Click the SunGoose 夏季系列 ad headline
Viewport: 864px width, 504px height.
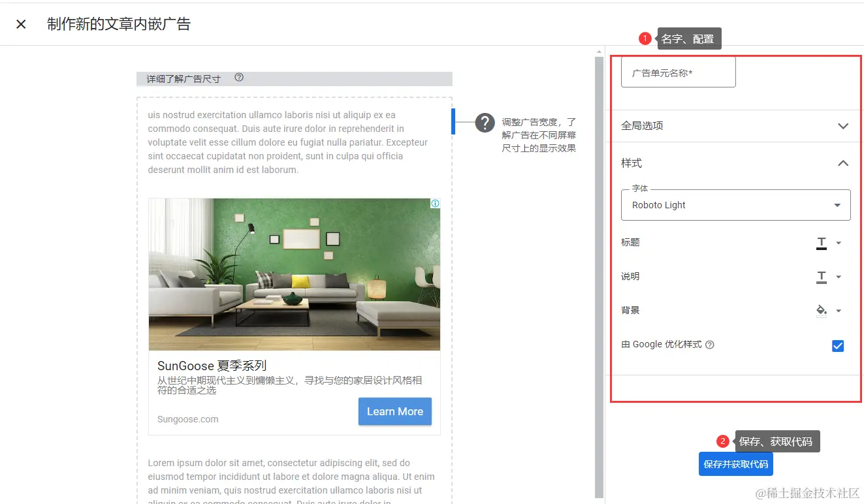pyautogui.click(x=212, y=366)
